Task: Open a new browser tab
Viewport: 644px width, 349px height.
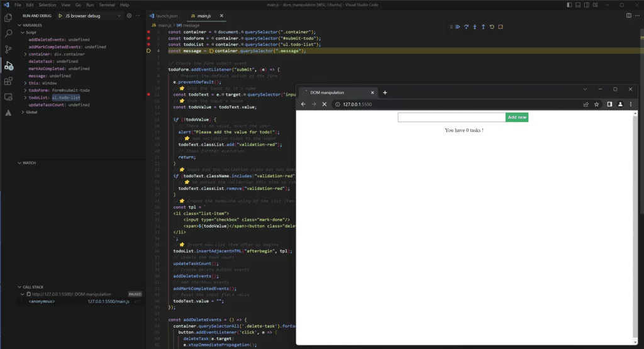Action: pos(385,92)
